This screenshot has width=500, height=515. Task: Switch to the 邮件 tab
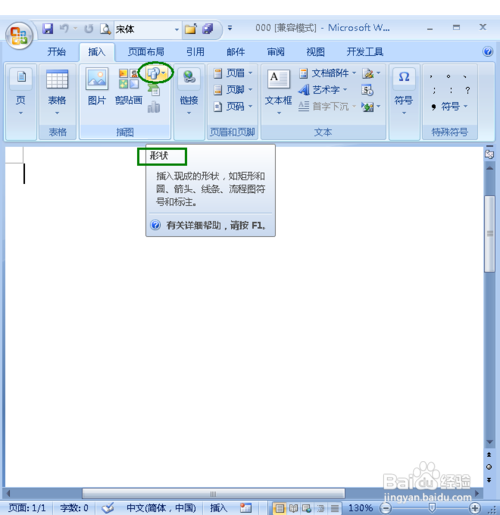(x=236, y=52)
